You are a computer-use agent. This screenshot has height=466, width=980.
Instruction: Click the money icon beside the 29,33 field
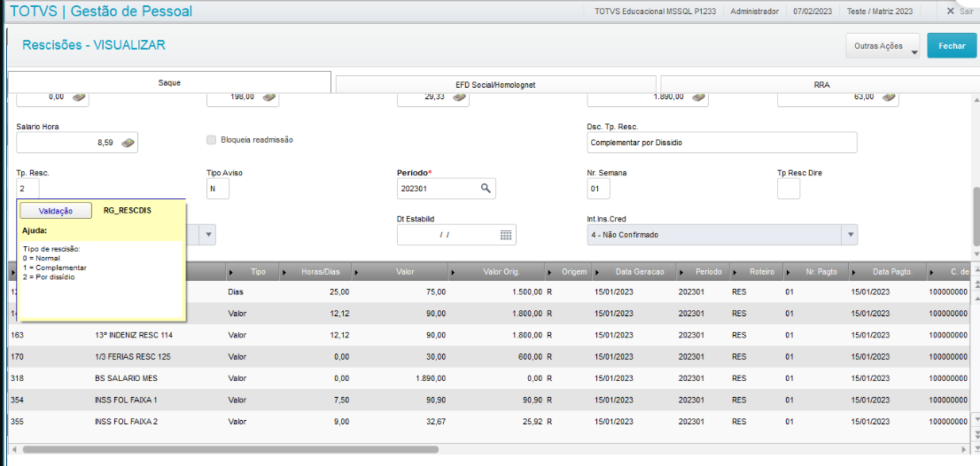[x=459, y=97]
